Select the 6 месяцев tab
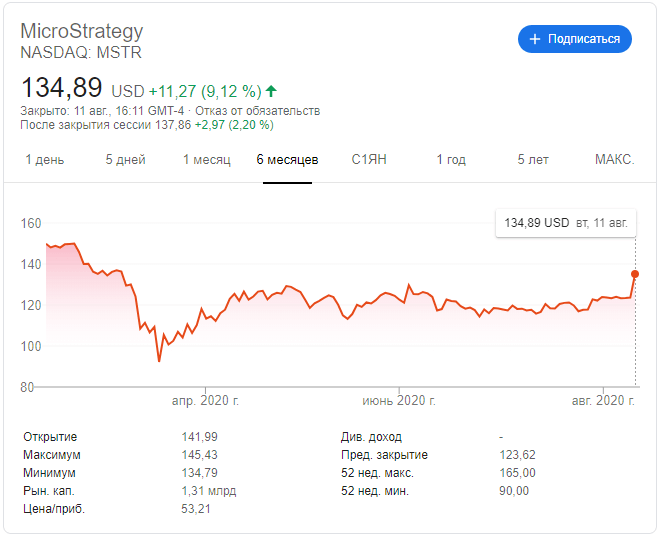 coord(288,160)
